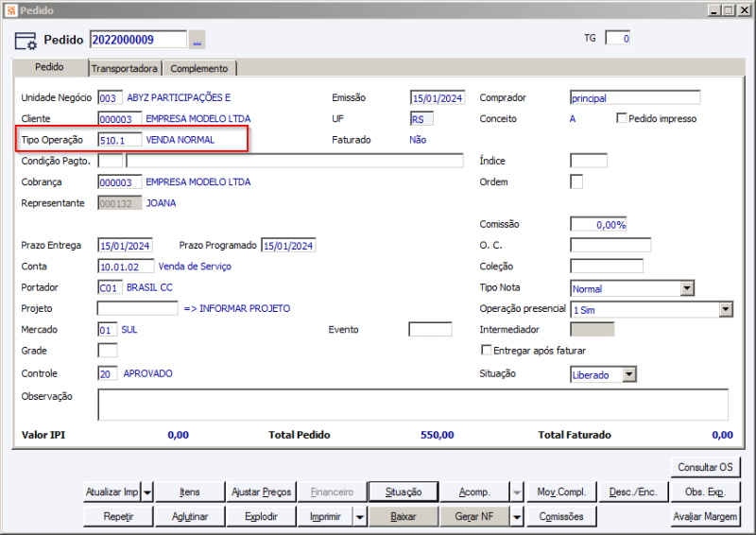756x535 pixels.
Task: Open the Situação Liberado dropdown
Action: (x=628, y=375)
